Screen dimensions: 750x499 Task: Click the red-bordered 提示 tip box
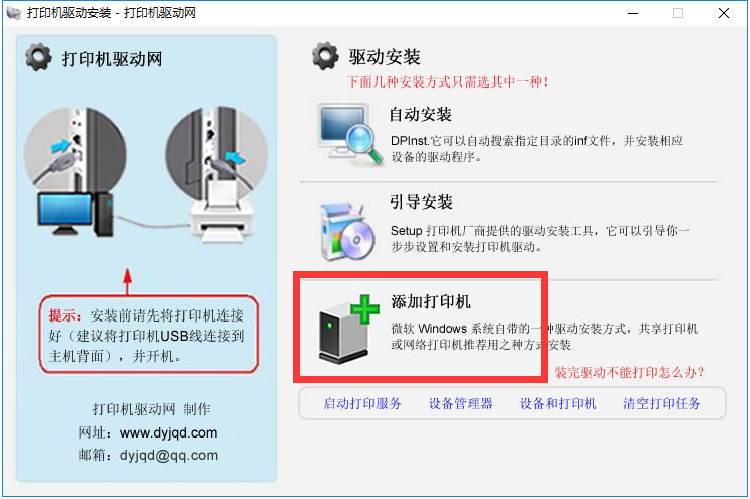click(x=149, y=334)
